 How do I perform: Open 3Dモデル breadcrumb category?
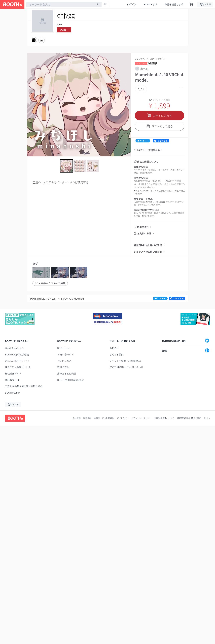pyautogui.click(x=140, y=59)
